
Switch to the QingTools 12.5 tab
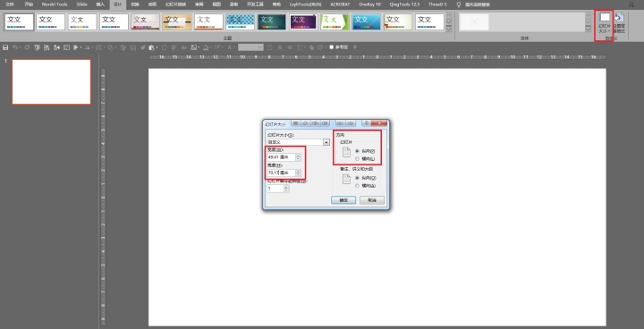pyautogui.click(x=405, y=4)
